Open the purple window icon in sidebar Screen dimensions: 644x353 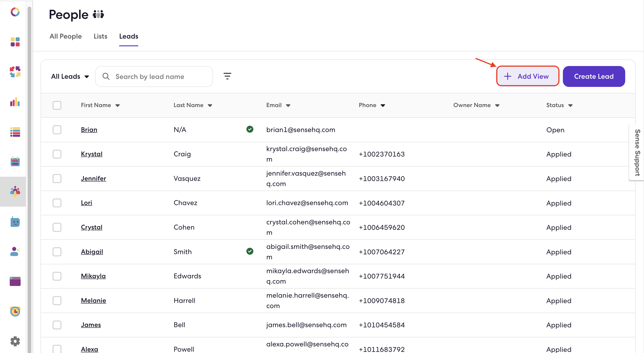coord(15,281)
